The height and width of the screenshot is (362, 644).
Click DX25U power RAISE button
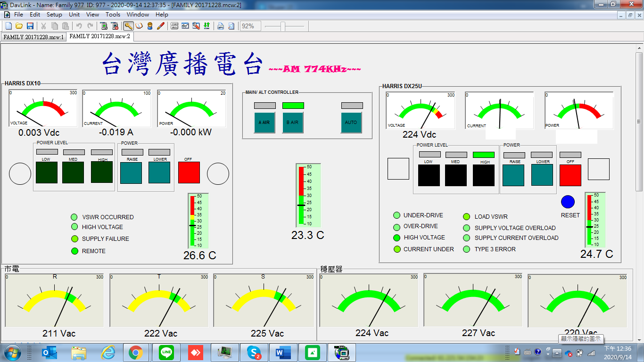(513, 175)
